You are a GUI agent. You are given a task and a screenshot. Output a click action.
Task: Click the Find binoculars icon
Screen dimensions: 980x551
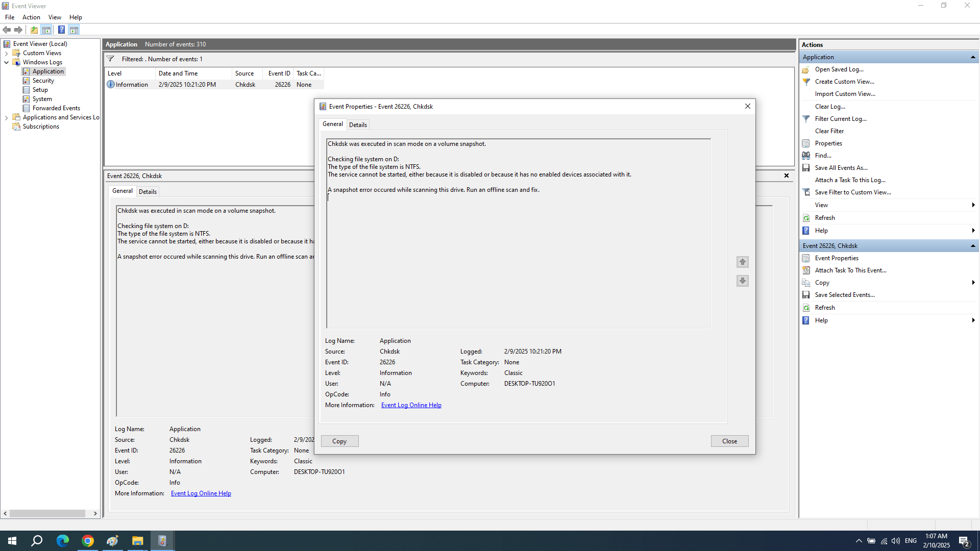806,156
